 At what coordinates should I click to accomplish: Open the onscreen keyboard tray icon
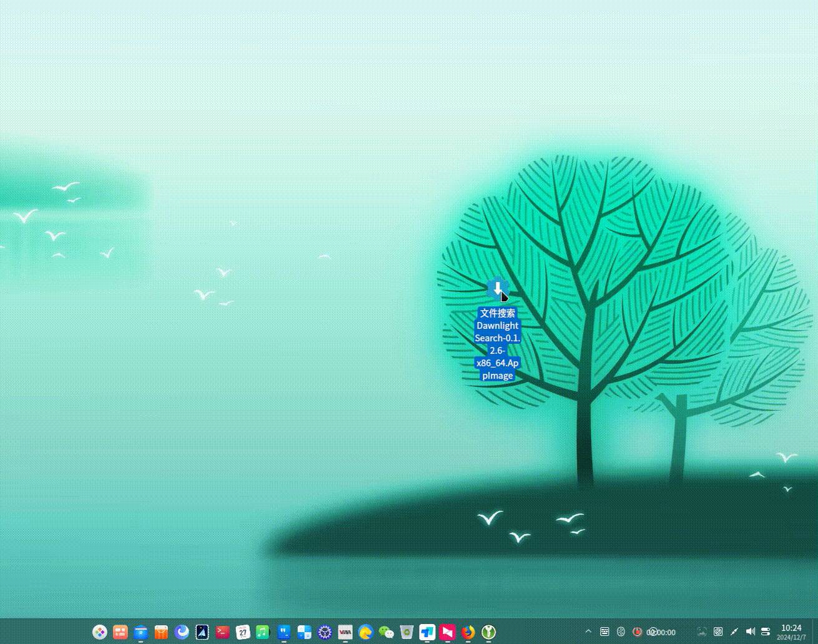[604, 632]
